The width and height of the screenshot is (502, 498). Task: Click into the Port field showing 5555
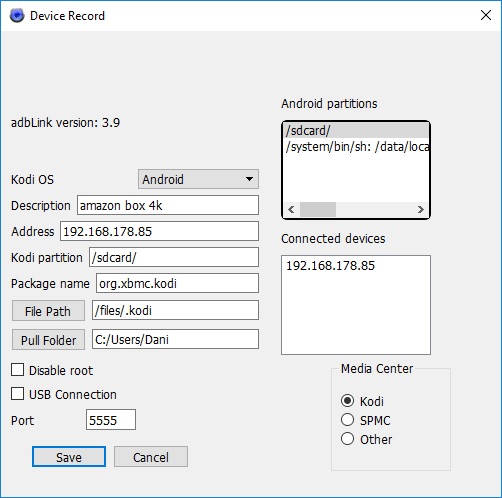[111, 420]
